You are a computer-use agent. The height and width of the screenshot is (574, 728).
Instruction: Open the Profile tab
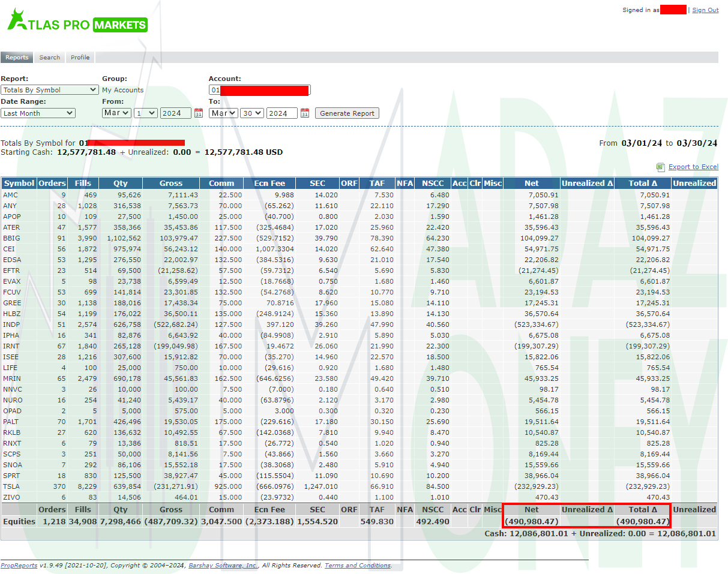pos(80,58)
